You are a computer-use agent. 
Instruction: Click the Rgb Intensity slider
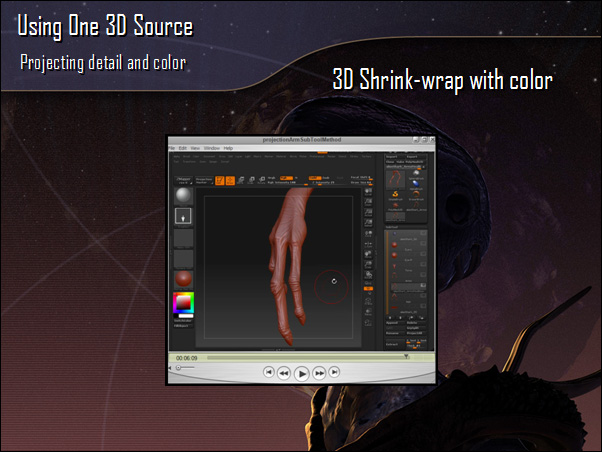point(288,183)
